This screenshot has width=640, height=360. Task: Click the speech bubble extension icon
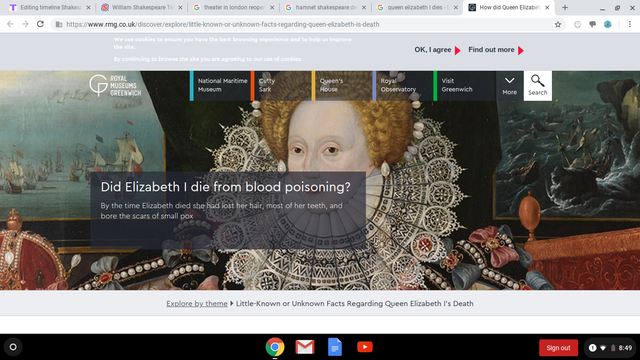coord(593,24)
